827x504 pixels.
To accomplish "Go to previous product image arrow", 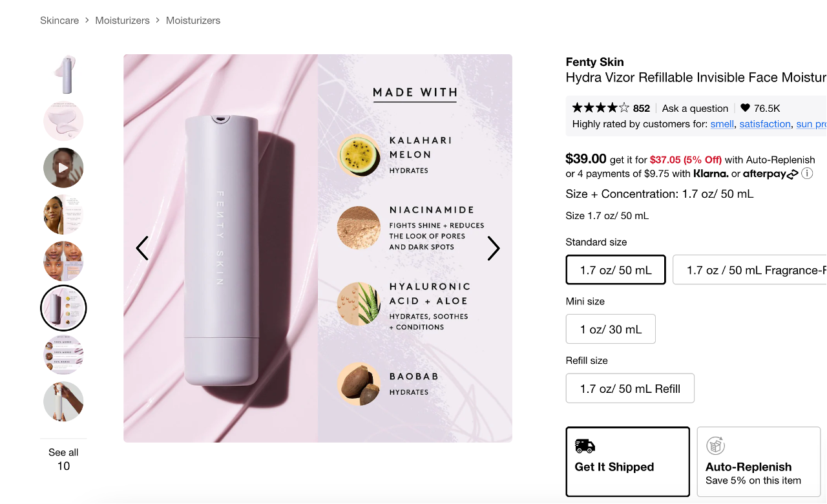I will pyautogui.click(x=142, y=248).
